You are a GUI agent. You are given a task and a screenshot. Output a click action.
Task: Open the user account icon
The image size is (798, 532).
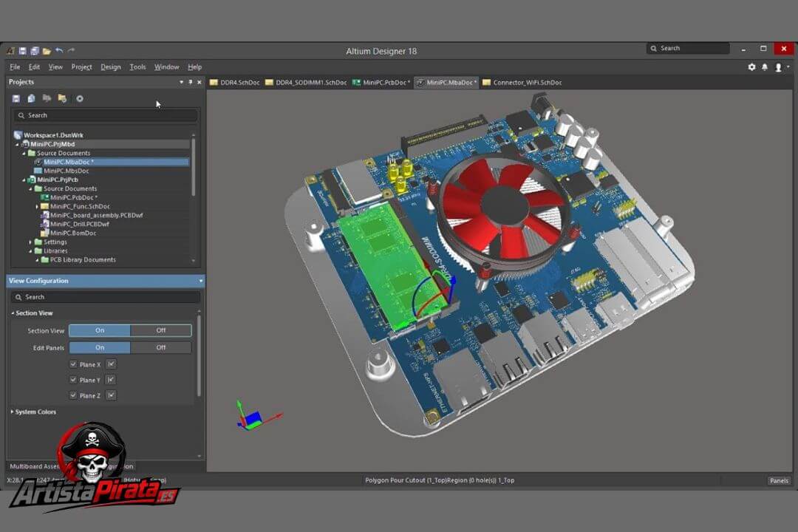(778, 67)
